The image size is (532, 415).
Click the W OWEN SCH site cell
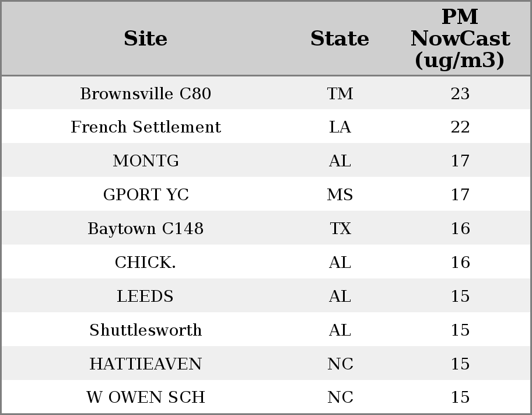(x=145, y=397)
